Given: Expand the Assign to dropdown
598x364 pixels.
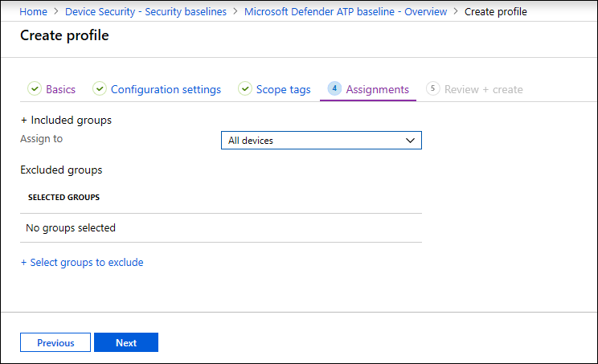Looking at the screenshot, I should 321,141.
